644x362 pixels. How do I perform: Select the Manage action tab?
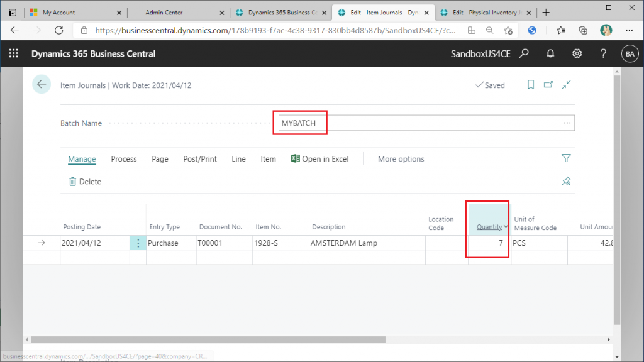(x=82, y=159)
